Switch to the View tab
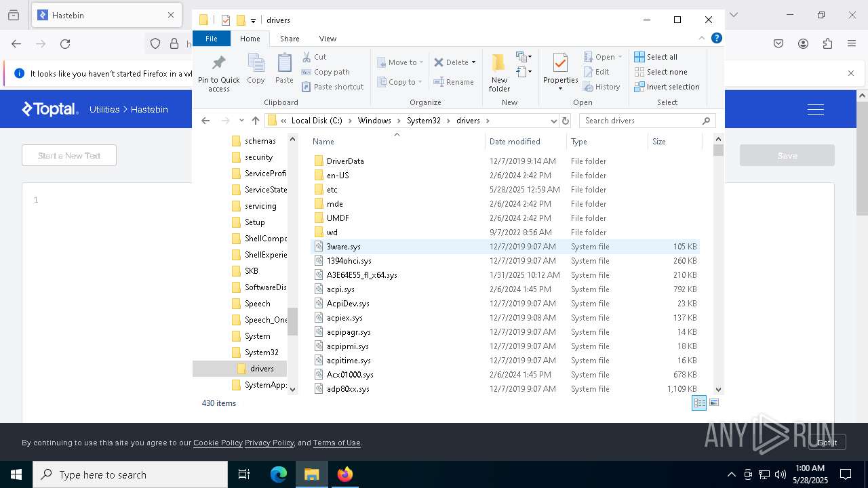Screen dimensions: 868x488 point(328,39)
